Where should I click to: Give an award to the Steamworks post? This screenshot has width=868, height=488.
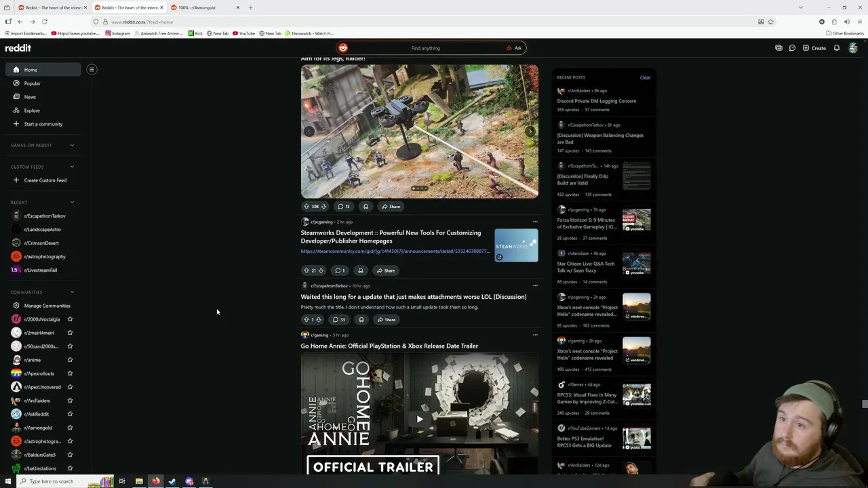(x=361, y=270)
